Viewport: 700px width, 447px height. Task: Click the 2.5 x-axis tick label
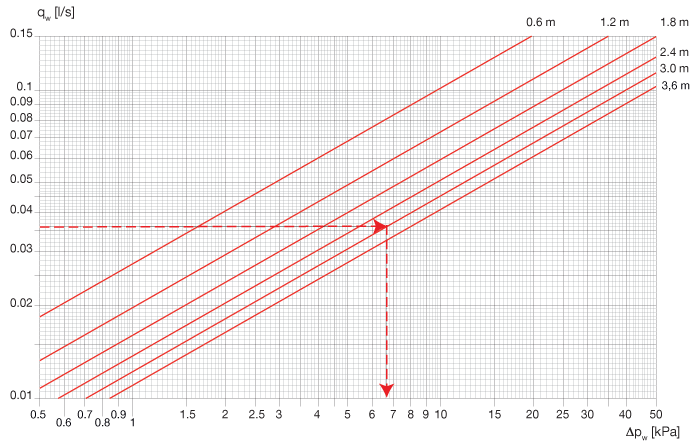click(257, 415)
